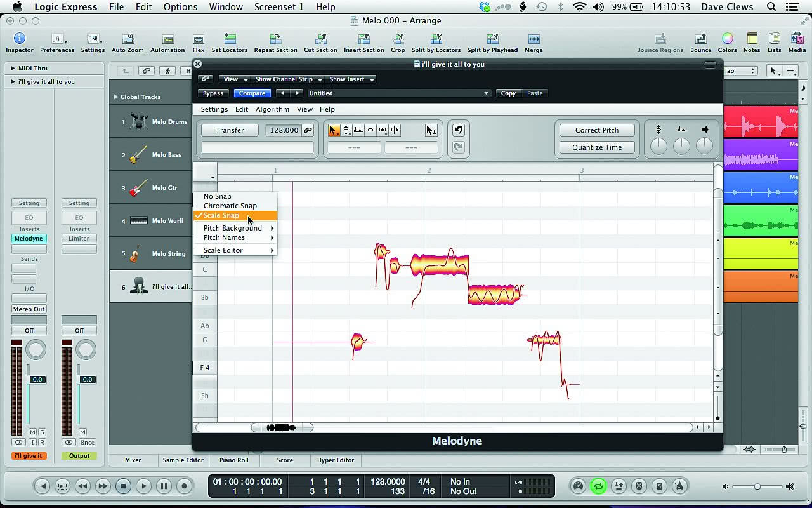Click the Melodyne edit mixed tool icon
The height and width of the screenshot is (508, 812).
pos(431,130)
